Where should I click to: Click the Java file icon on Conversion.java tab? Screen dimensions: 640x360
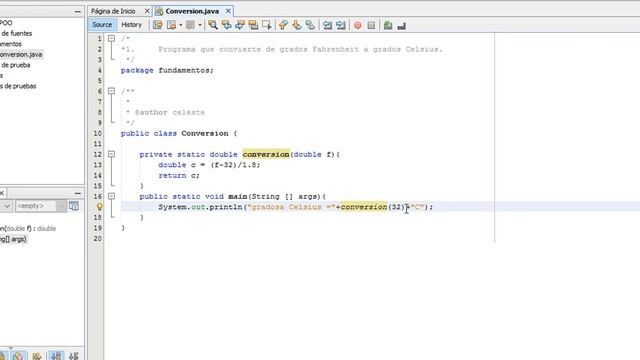pos(160,11)
